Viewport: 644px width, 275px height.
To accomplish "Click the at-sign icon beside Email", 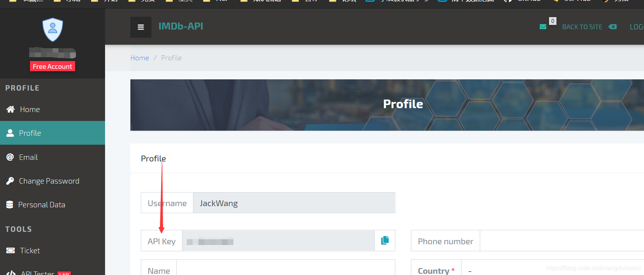I will (x=10, y=157).
